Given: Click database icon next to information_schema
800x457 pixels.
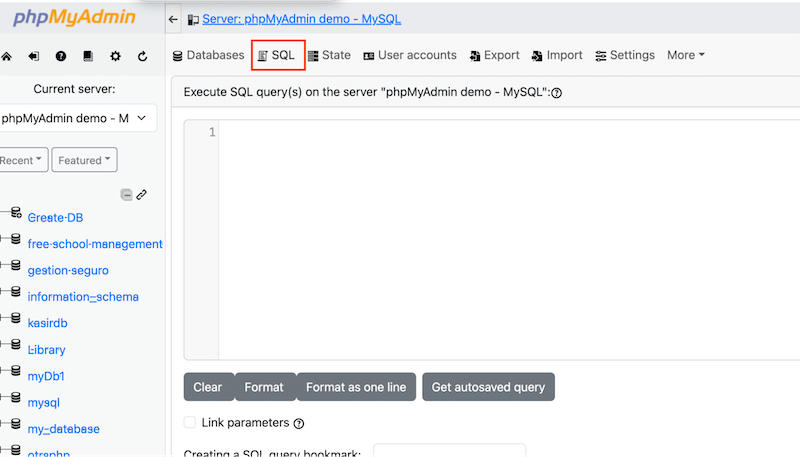Looking at the screenshot, I should pos(16,291).
